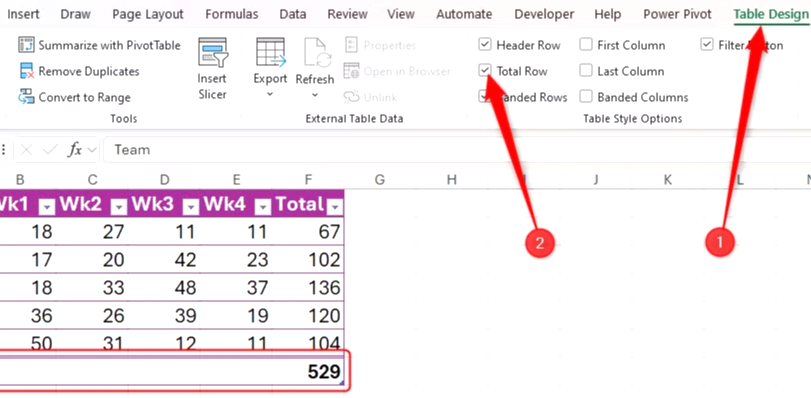Select the Total cell showing 120
Image resolution: width=811 pixels, height=398 pixels.
point(308,315)
